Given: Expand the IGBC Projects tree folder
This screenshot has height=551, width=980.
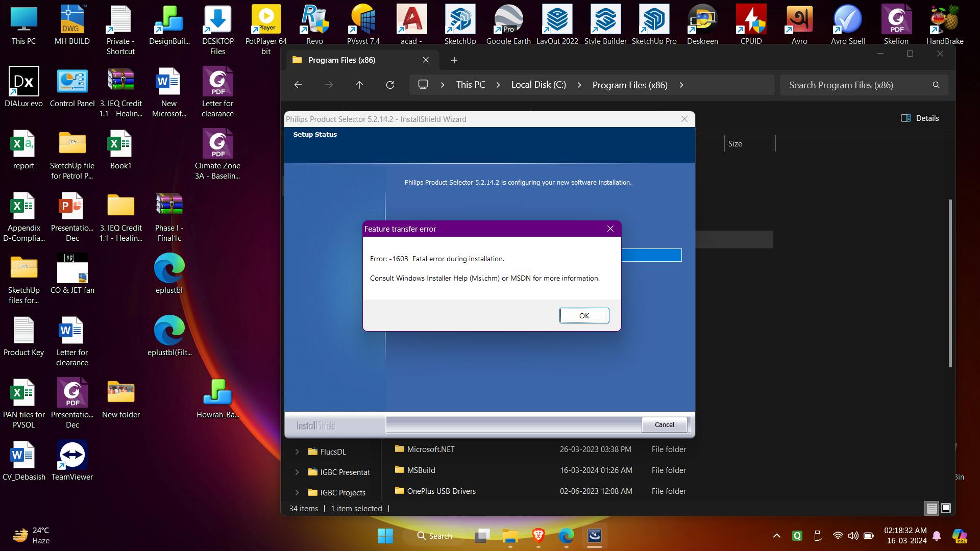Looking at the screenshot, I should [297, 493].
